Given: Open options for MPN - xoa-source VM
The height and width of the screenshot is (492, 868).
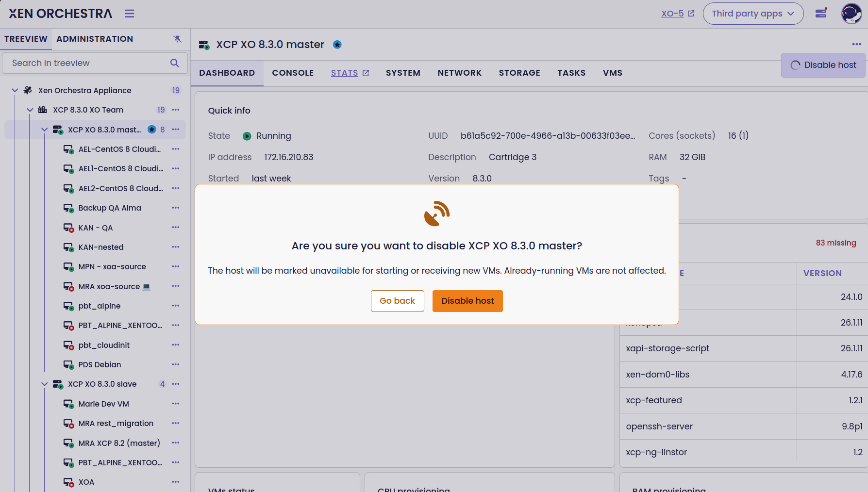Looking at the screenshot, I should click(x=176, y=266).
